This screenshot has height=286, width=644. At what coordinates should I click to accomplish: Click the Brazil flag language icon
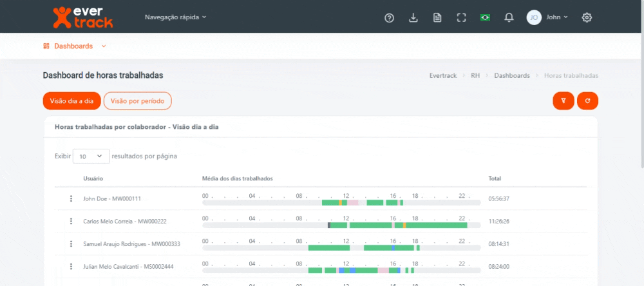pos(485,17)
